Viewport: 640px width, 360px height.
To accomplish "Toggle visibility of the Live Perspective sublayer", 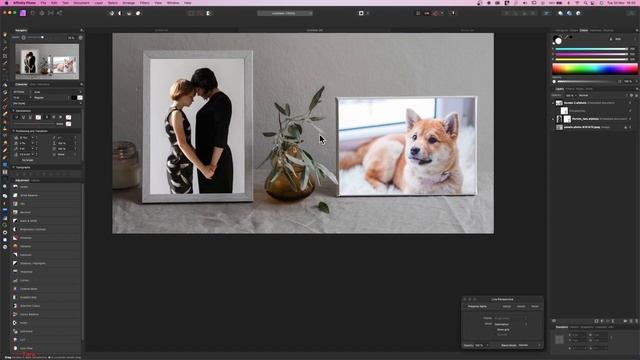I will pos(630,111).
